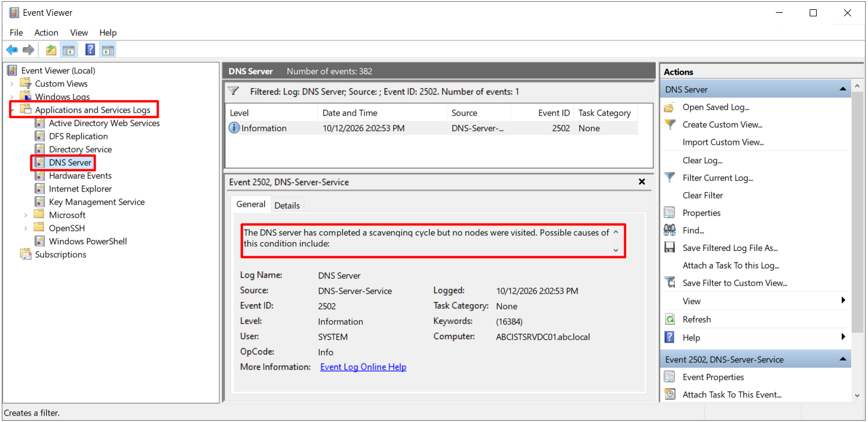868x422 pixels.
Task: Expand the Custom Views tree node
Action: click(x=12, y=84)
